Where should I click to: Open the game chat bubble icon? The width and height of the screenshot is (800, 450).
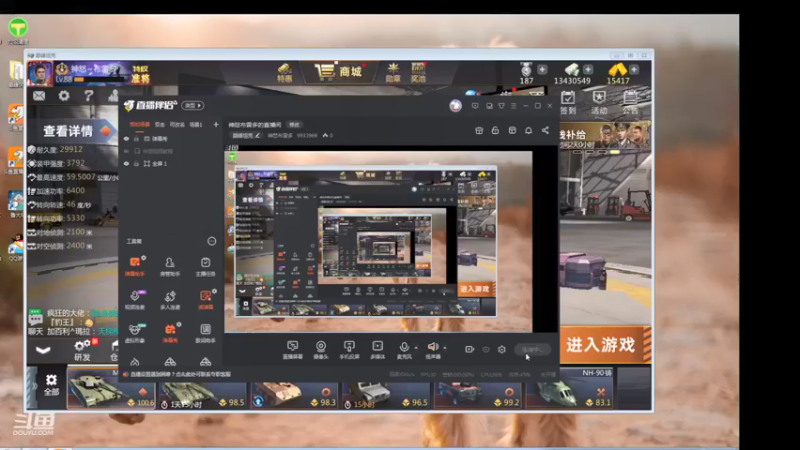36,317
